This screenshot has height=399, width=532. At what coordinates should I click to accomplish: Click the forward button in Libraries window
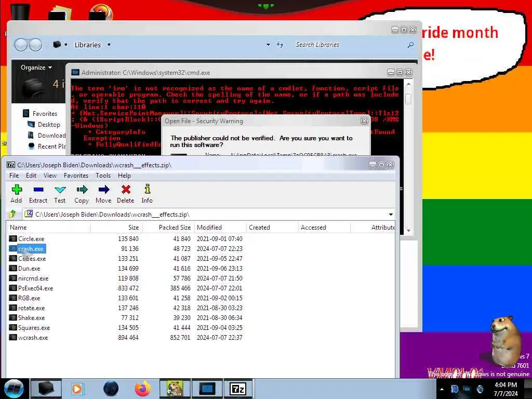(35, 45)
